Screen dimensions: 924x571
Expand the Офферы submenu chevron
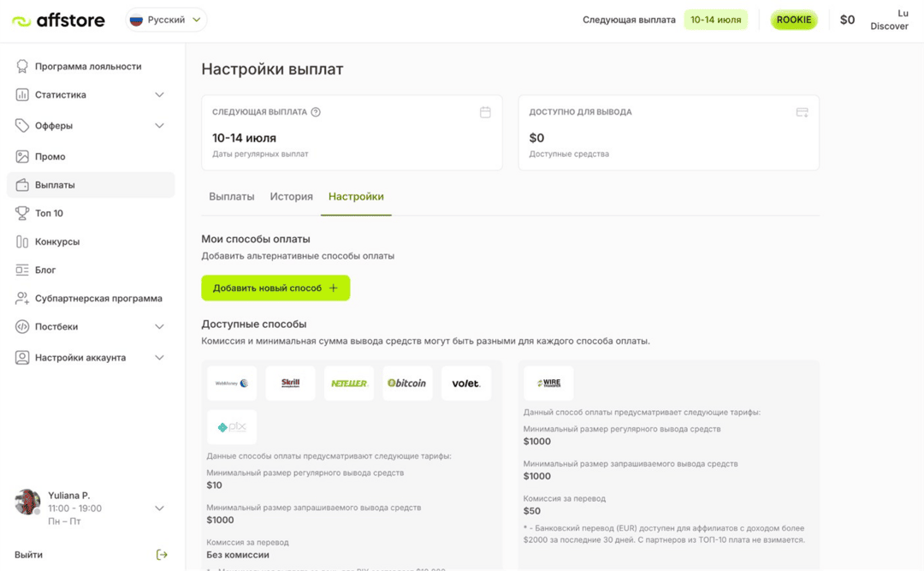click(x=159, y=126)
